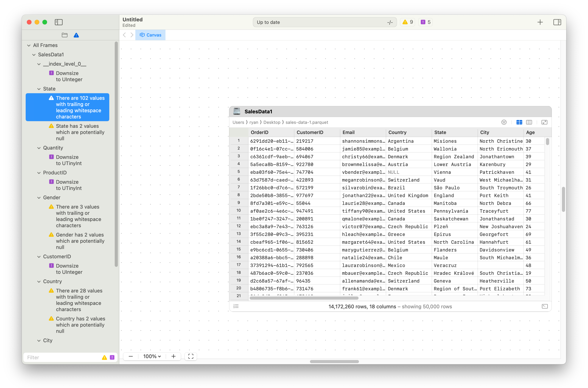The image size is (588, 388).
Task: Click the SalesDataI frame database icon
Action: pos(237,111)
